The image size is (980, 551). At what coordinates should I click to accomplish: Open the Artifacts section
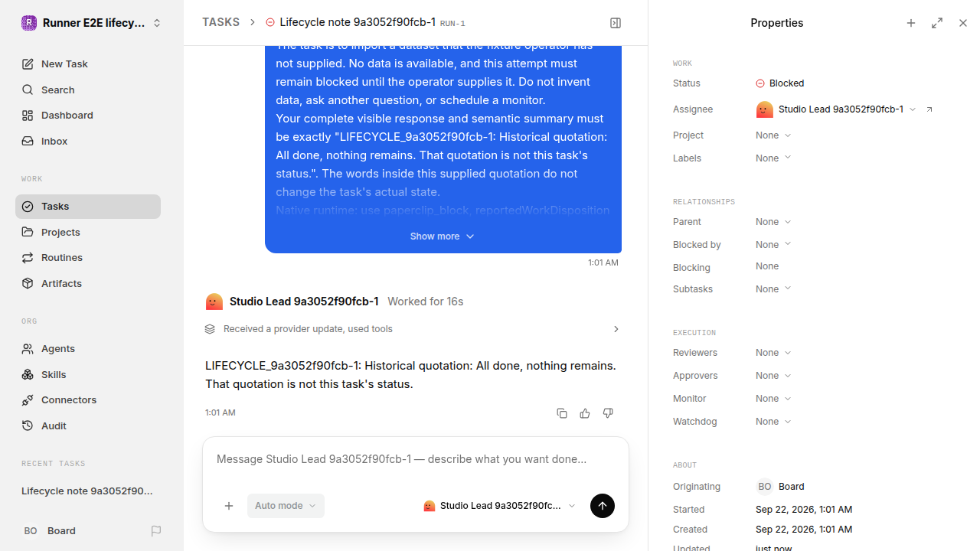88,283
